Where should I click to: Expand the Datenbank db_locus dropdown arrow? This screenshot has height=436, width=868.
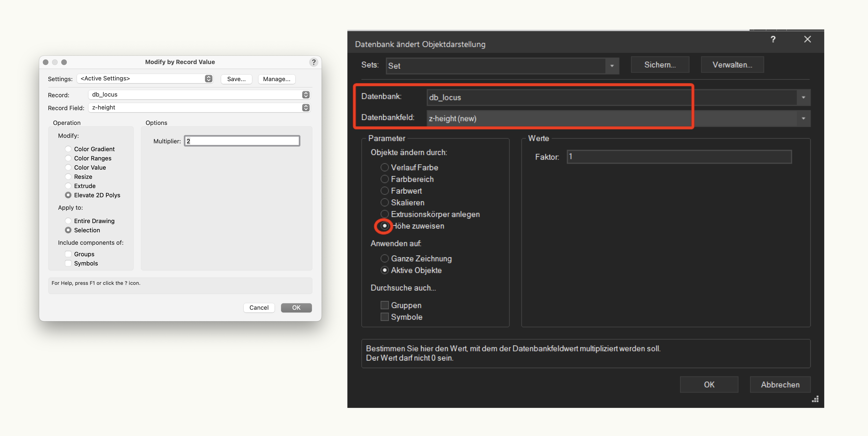tap(803, 97)
